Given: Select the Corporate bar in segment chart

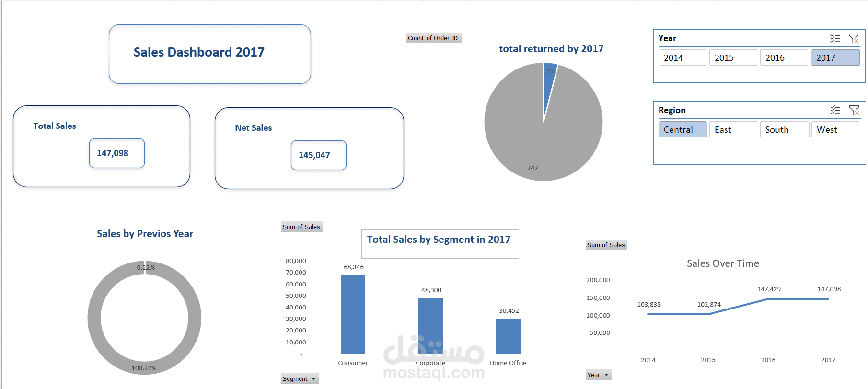Looking at the screenshot, I should pyautogui.click(x=430, y=326).
